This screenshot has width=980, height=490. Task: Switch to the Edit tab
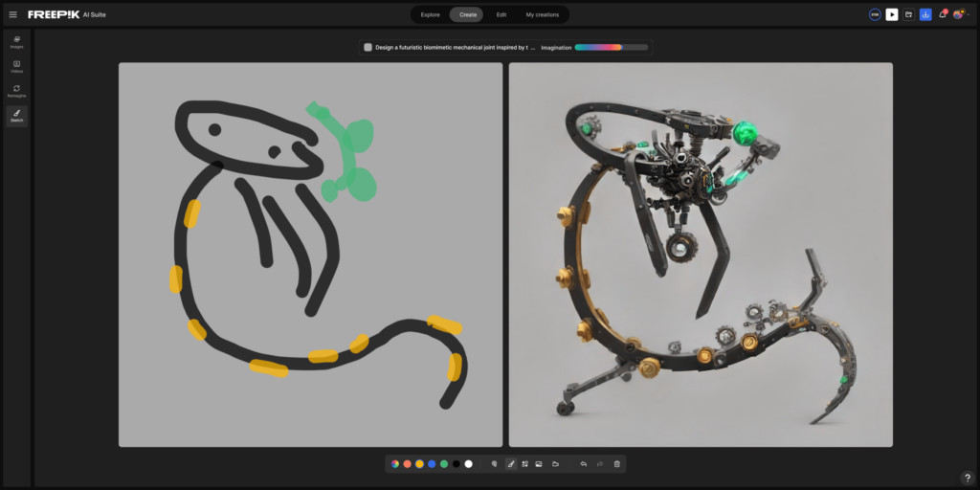coord(501,14)
